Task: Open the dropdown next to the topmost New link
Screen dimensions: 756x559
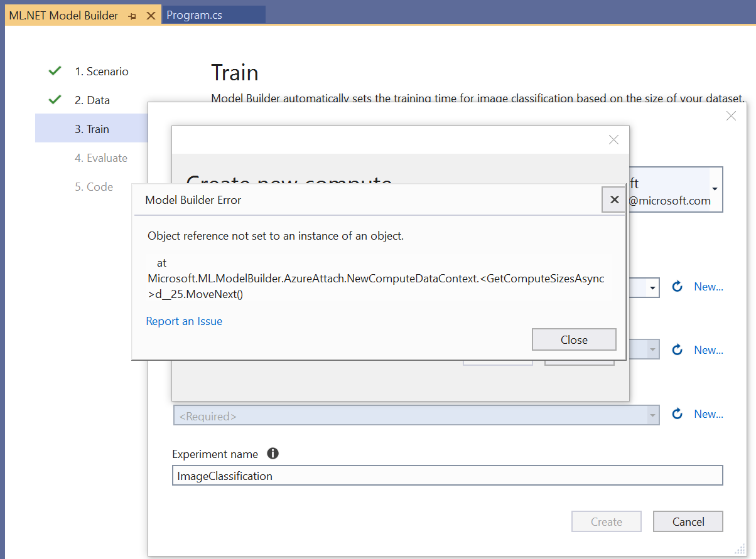Action: 651,287
